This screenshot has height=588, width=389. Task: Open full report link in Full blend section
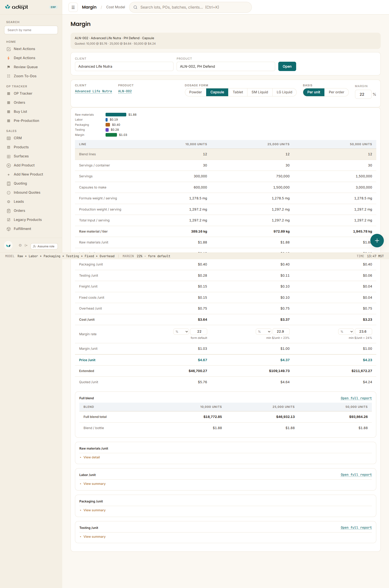(x=356, y=398)
